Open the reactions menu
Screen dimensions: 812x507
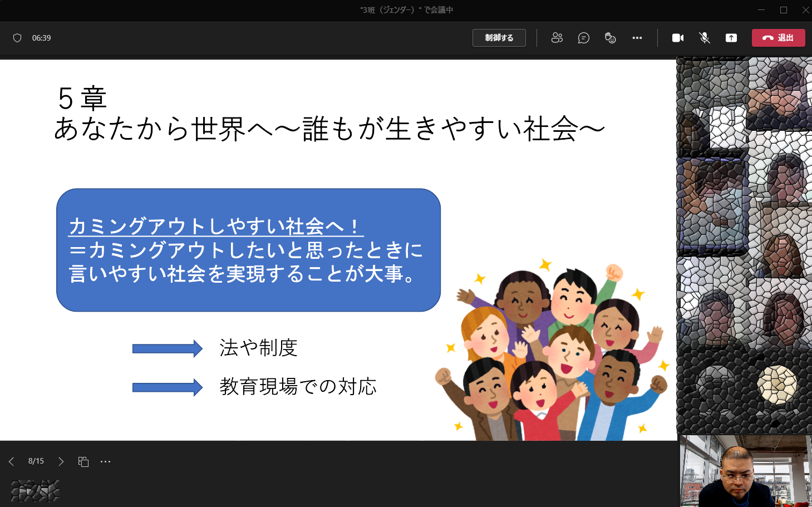[x=610, y=38]
